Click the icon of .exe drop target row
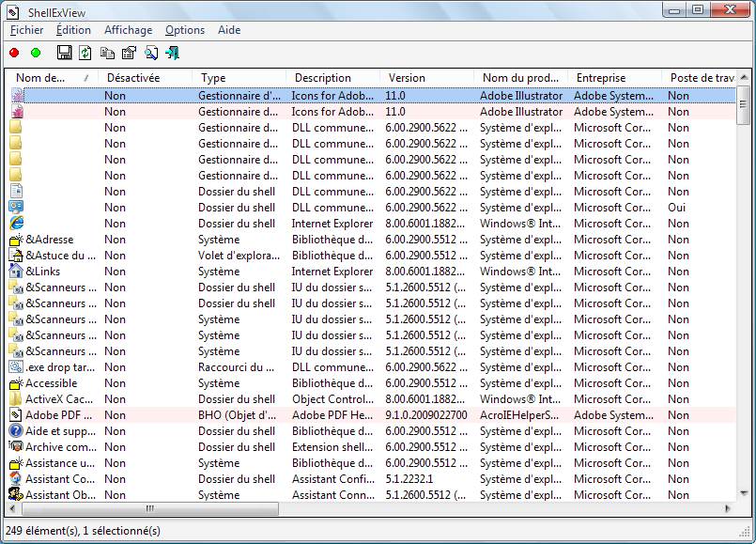The width and height of the screenshot is (756, 544). coord(16,367)
